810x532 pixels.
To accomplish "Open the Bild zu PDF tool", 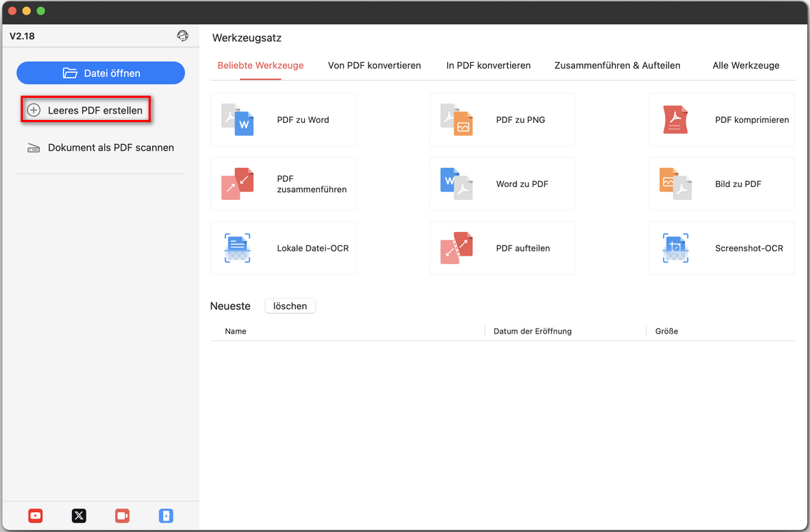I will (x=721, y=184).
